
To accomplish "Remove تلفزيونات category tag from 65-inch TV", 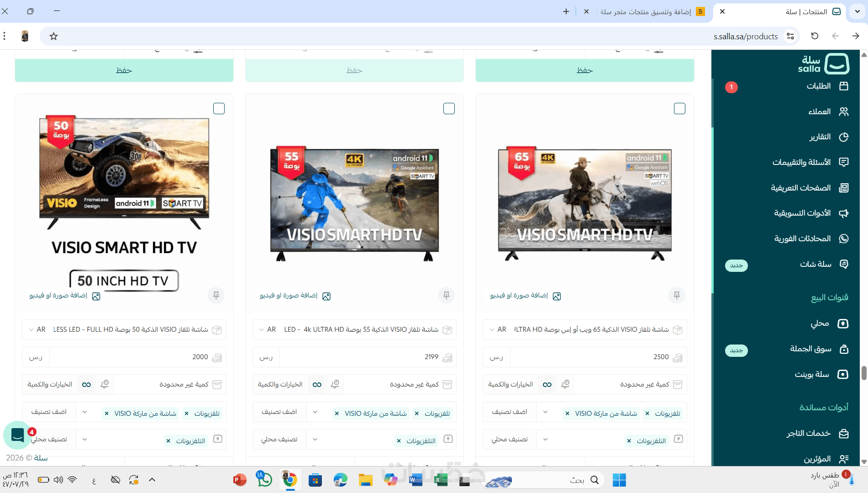I will [647, 413].
